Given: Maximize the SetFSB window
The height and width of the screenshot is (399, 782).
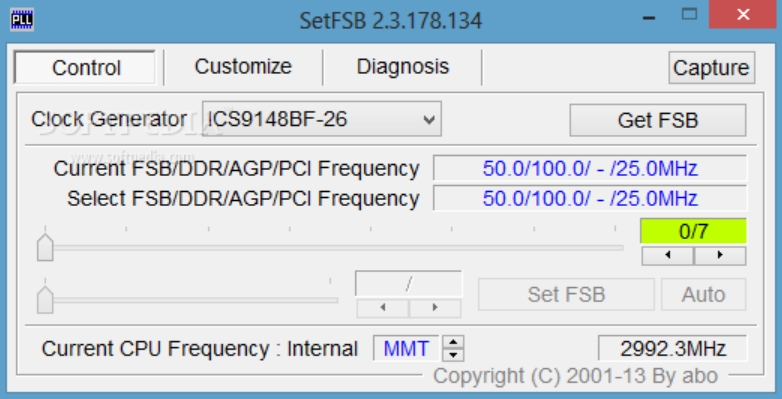Looking at the screenshot, I should click(x=689, y=14).
